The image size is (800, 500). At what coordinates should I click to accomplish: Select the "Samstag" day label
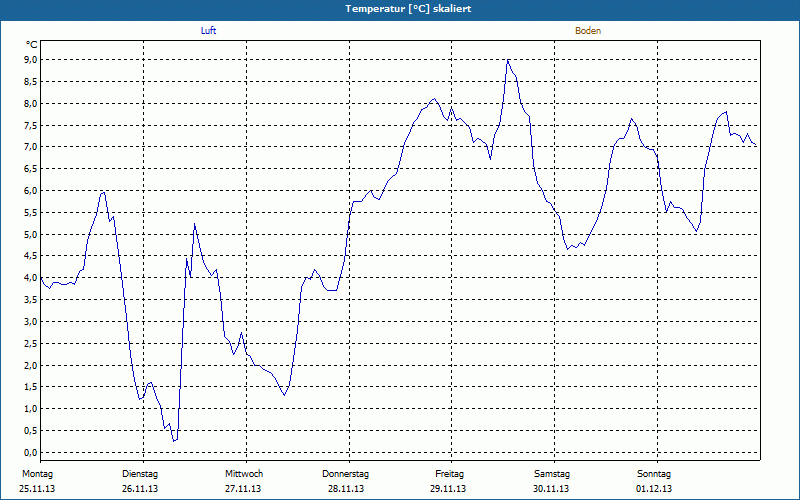click(552, 474)
